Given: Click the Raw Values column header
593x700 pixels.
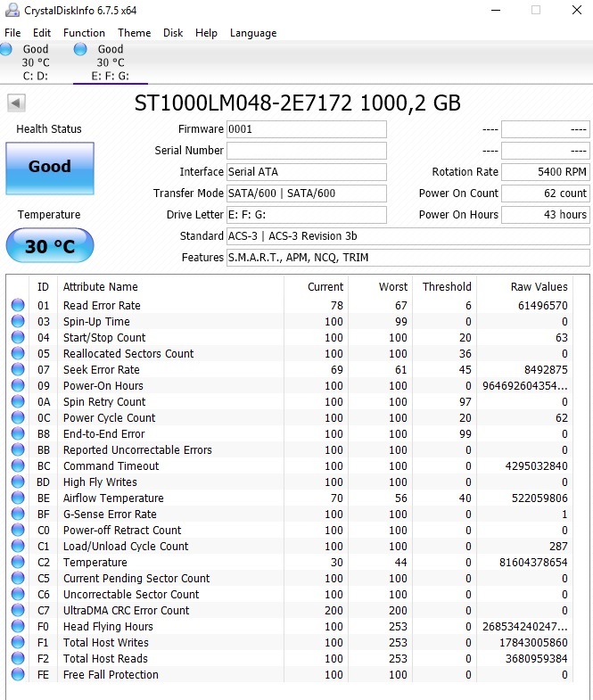Looking at the screenshot, I should 538,287.
